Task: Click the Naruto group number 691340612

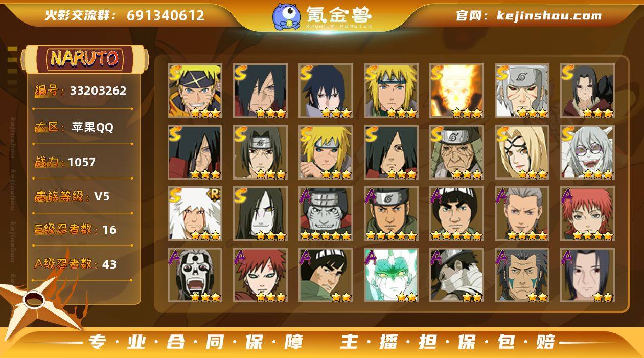Action: click(166, 15)
